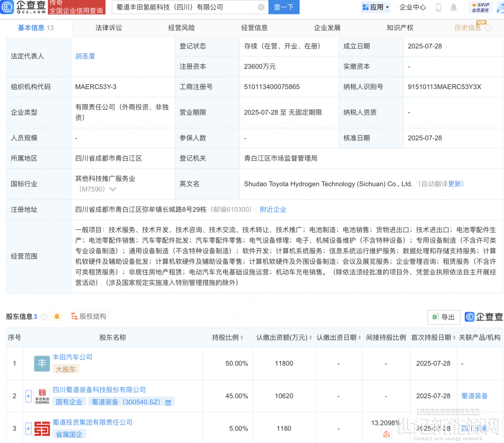Viewport: 504px width, 443px height.
Task: Sort by 首次持股日期 column
Action: [434, 337]
